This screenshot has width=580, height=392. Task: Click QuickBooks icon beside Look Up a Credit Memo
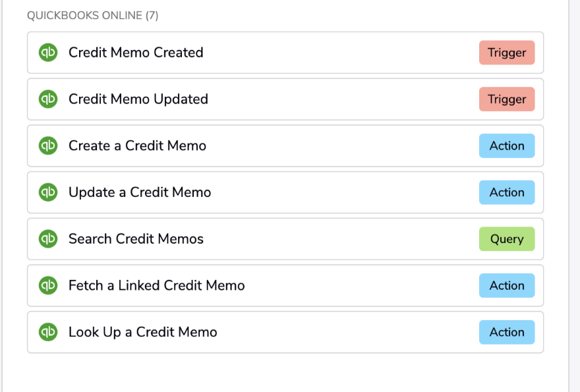[48, 332]
